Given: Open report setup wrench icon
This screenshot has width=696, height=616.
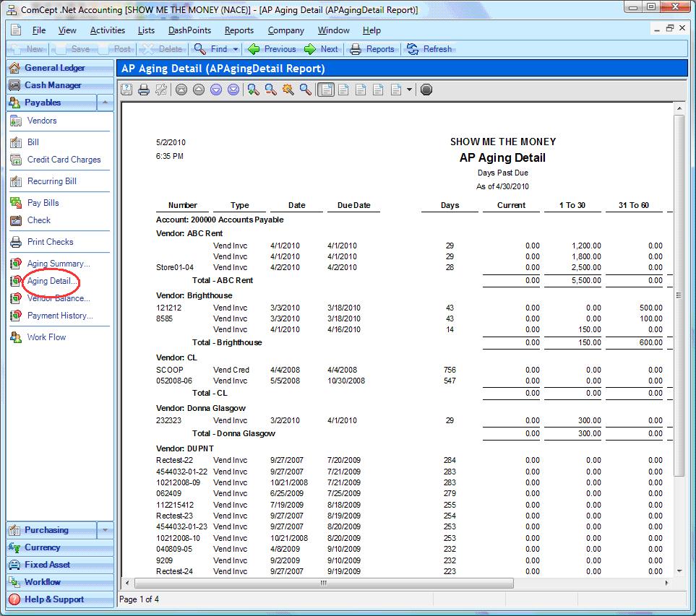Looking at the screenshot, I should click(x=160, y=90).
